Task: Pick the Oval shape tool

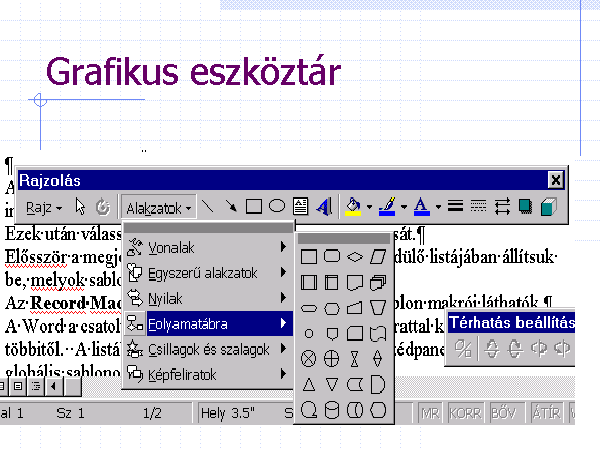Action: click(277, 207)
